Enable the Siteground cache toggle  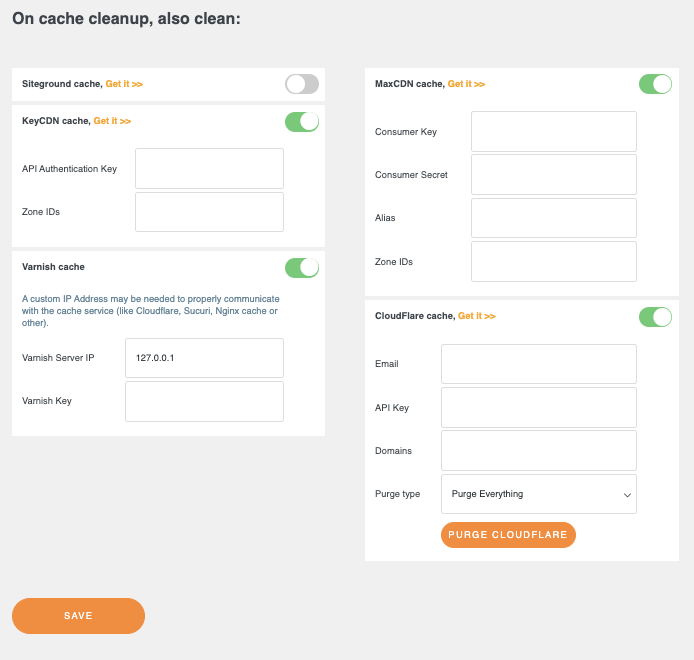301,84
